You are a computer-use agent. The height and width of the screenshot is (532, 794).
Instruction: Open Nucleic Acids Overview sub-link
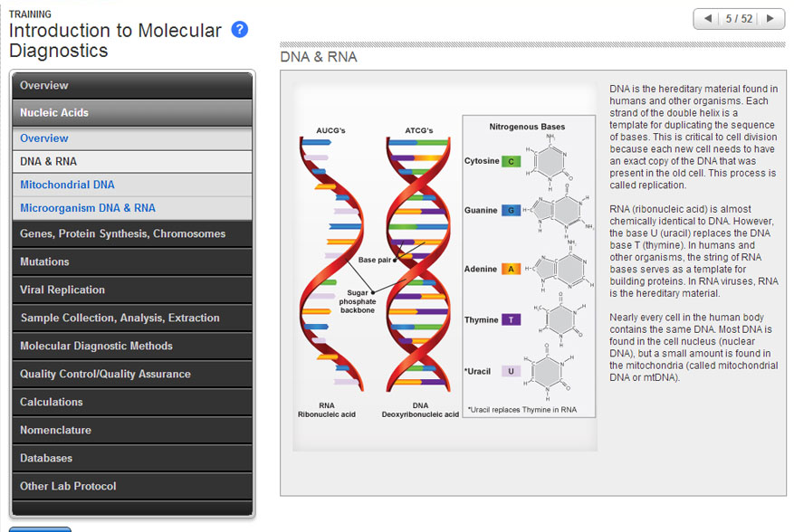point(44,138)
